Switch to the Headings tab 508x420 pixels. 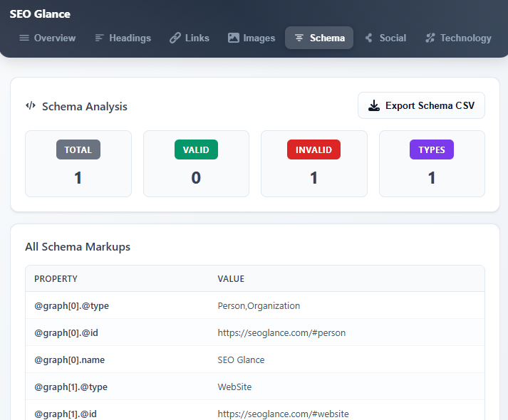pos(123,38)
